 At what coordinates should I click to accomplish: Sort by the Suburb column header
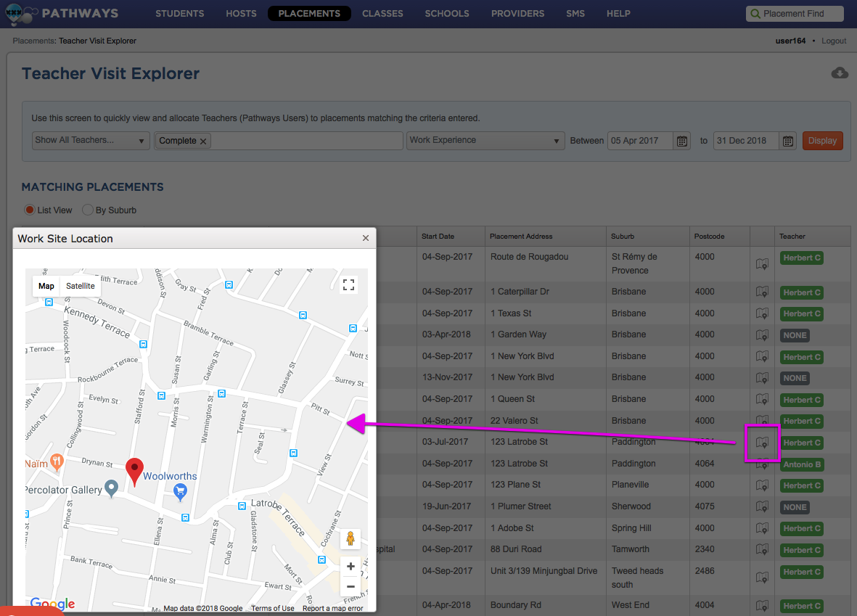(623, 236)
